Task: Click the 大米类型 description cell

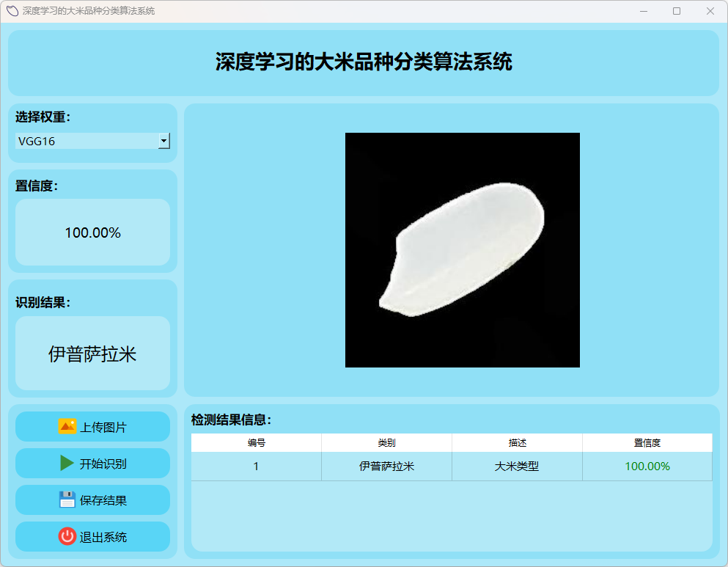Action: point(517,467)
